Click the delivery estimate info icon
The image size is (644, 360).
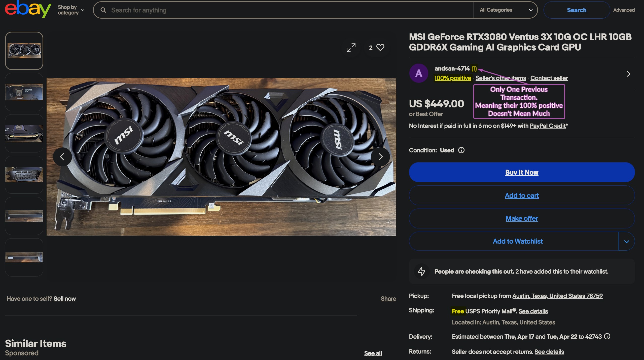tap(607, 336)
